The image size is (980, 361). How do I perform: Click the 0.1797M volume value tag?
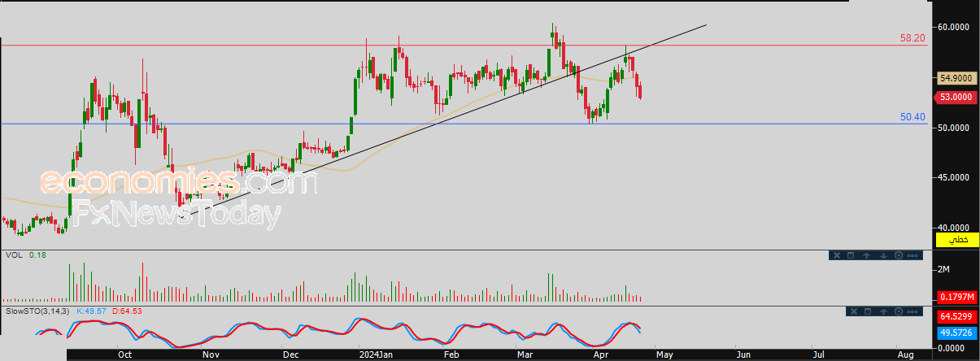(957, 296)
